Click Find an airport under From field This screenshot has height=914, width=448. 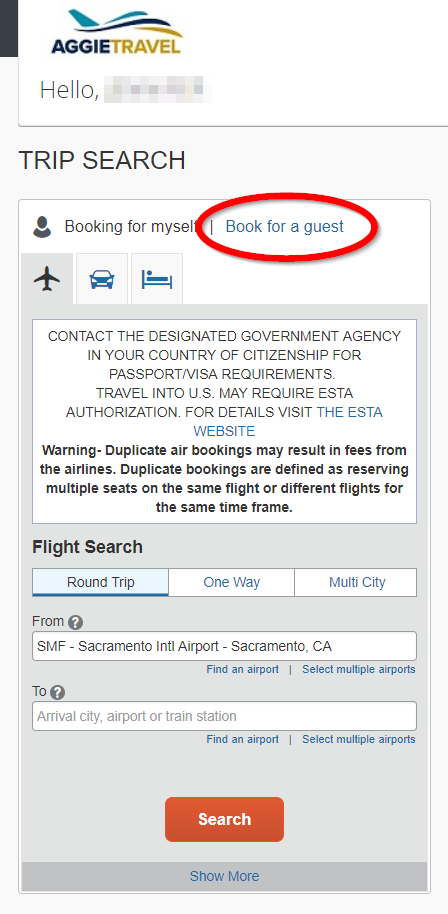tap(242, 669)
